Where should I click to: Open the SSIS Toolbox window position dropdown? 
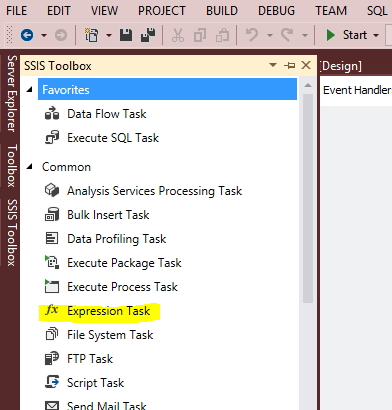(x=273, y=65)
